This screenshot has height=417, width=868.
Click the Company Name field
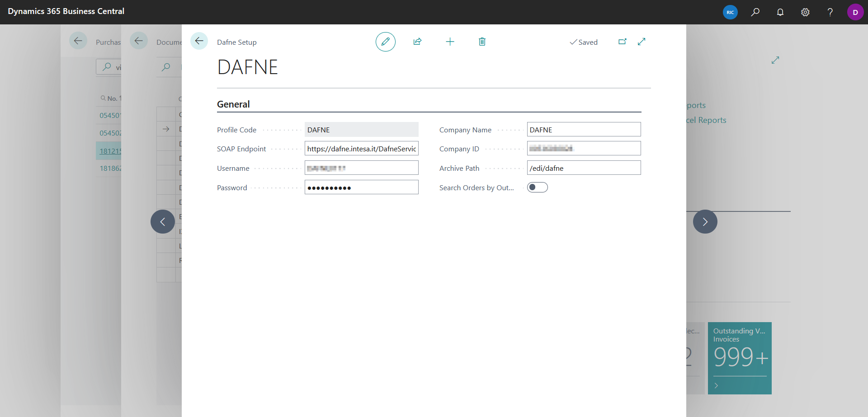[x=584, y=130]
